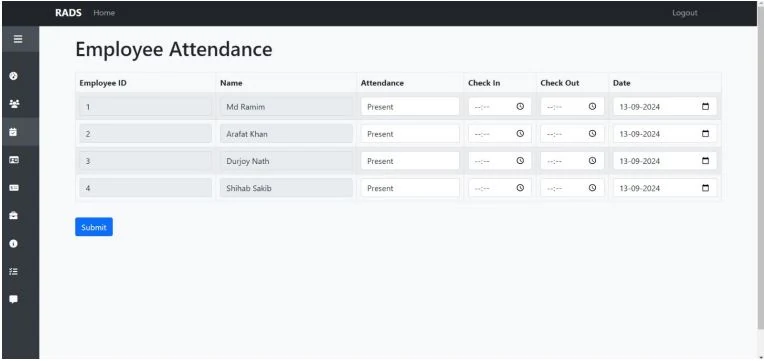Open Attendance dropdown for Durjoy Nath
The image size is (764, 361).
410,161
